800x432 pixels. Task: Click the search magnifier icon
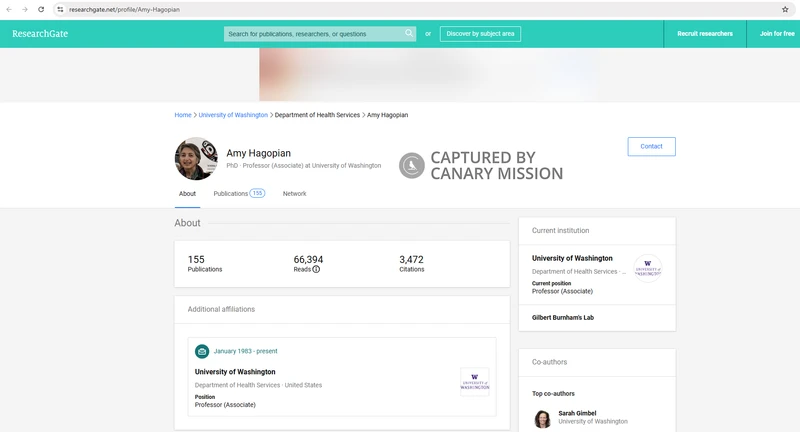(409, 33)
